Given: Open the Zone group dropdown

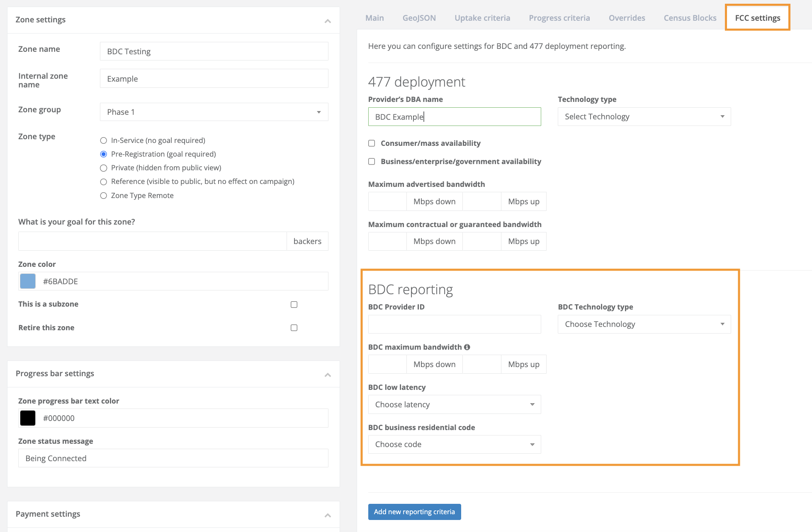Looking at the screenshot, I should pyautogui.click(x=214, y=112).
